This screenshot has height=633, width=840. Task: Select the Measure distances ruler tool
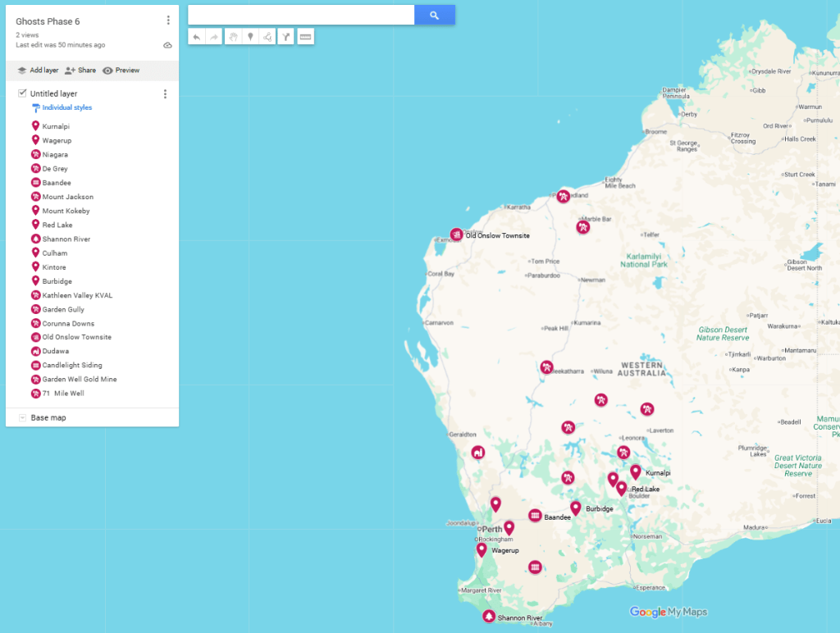coord(305,37)
